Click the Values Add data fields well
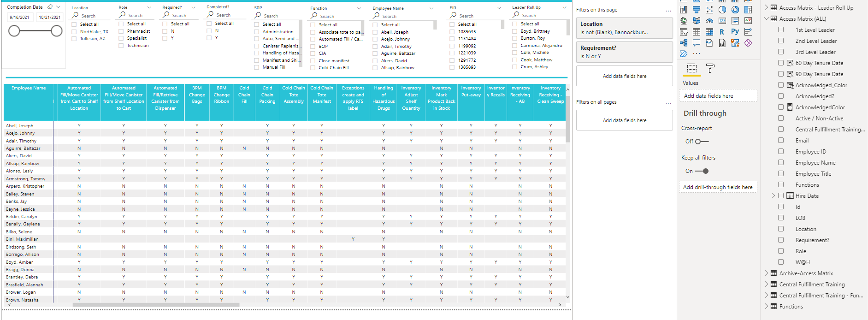Screen dimensions: 868x320 click(x=718, y=95)
